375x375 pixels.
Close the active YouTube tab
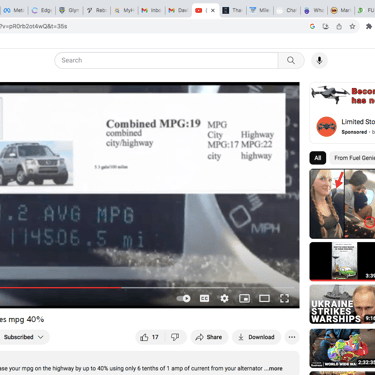[213, 11]
